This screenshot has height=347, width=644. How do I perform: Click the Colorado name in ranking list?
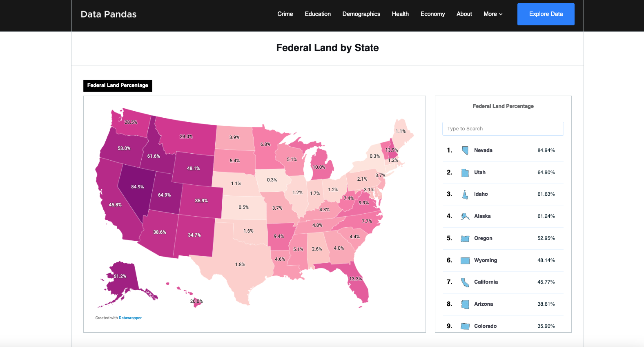click(485, 326)
